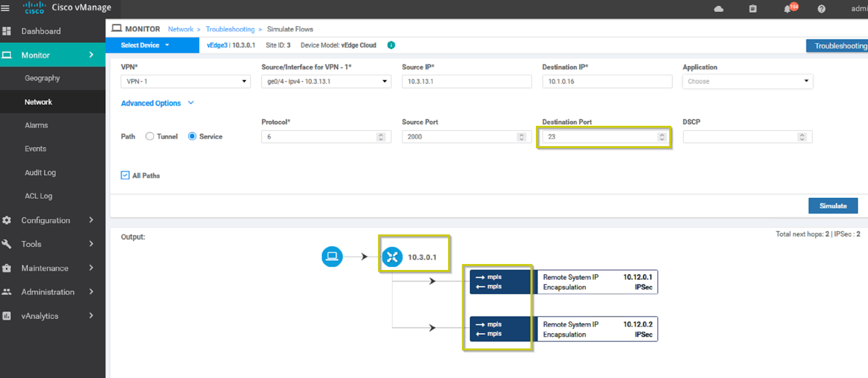The width and height of the screenshot is (868, 378).
Task: Toggle the All Paths checkbox
Action: tap(125, 175)
